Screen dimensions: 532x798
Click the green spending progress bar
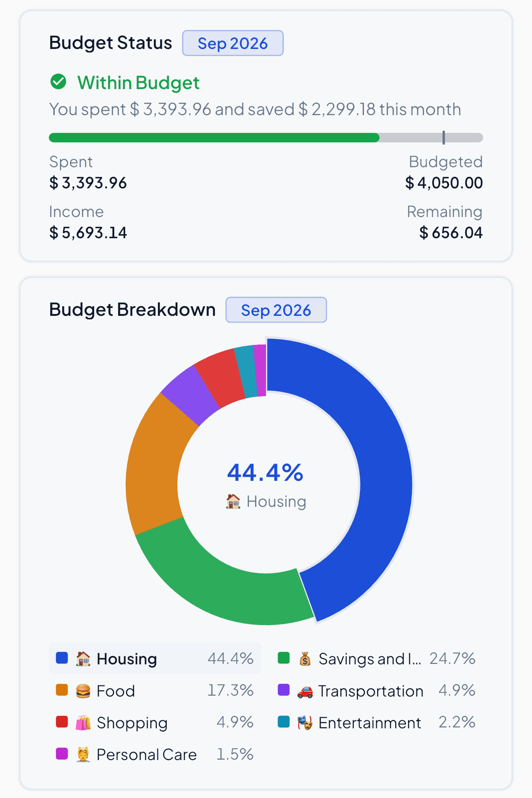click(214, 138)
